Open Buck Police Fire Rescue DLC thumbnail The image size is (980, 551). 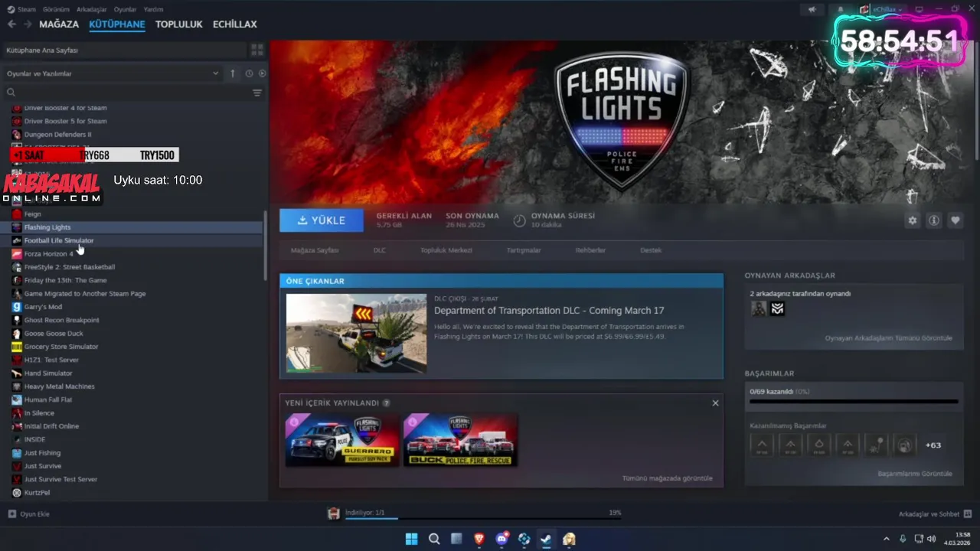[460, 440]
